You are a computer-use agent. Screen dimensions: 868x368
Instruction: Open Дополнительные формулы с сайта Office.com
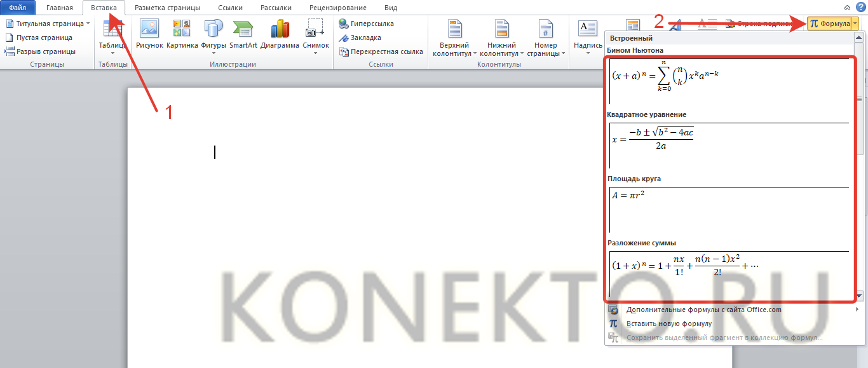coord(703,310)
